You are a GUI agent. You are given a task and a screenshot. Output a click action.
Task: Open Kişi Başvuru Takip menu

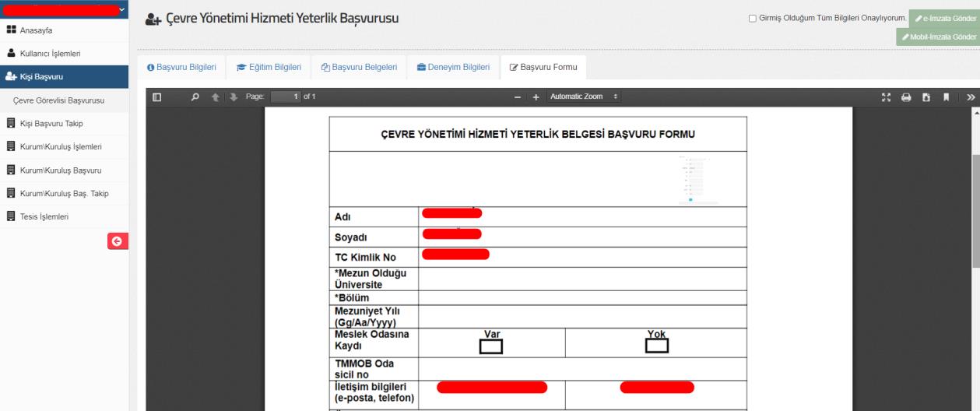coord(65,123)
